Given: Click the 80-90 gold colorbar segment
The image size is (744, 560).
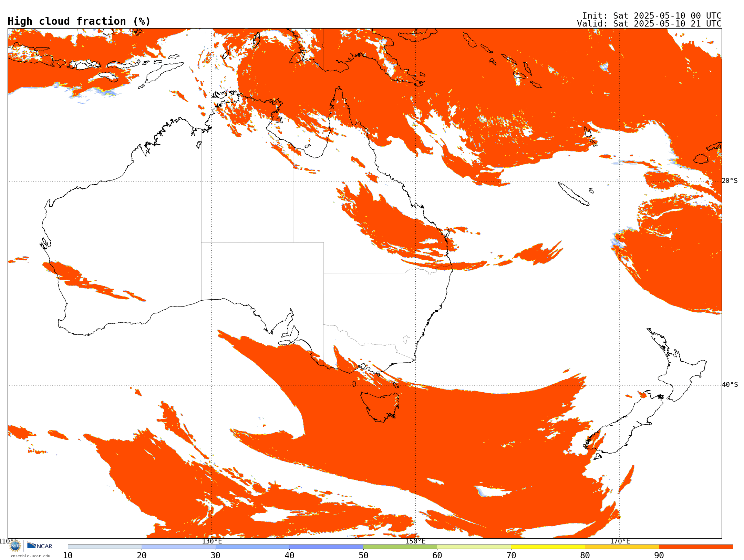Looking at the screenshot, I should tap(622, 547).
